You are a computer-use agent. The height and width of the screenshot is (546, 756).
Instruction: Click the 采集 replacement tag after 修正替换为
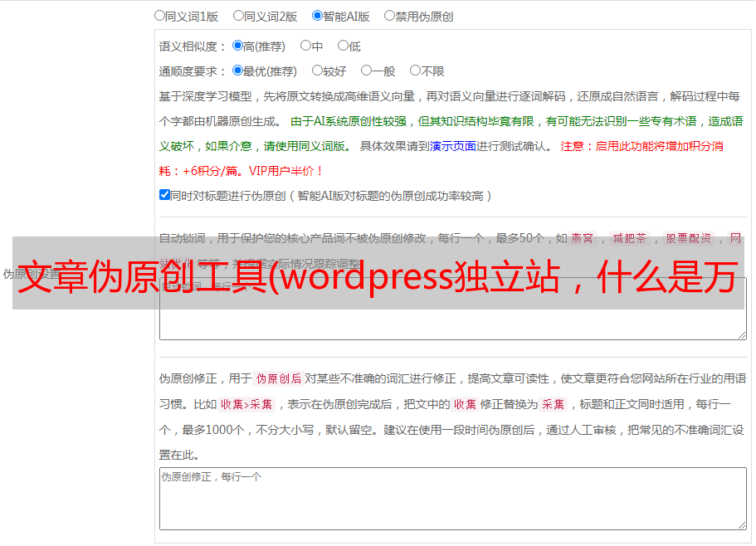(553, 404)
